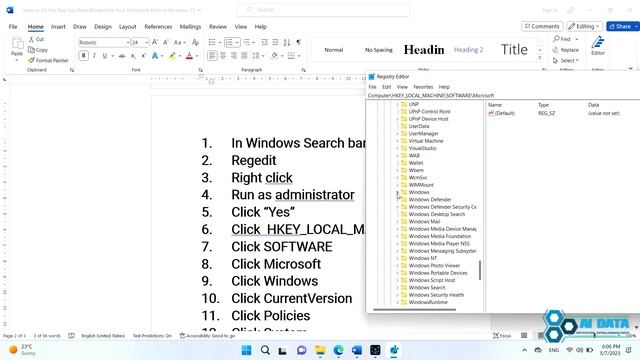Toggle Strikethrough formatting
Screen dimensions: 640x360
tap(122, 56)
